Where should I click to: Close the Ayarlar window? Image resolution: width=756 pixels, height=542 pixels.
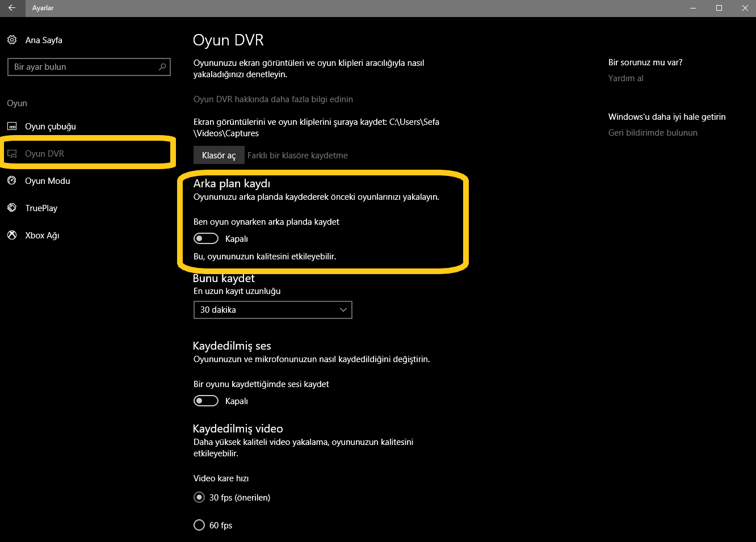(745, 8)
